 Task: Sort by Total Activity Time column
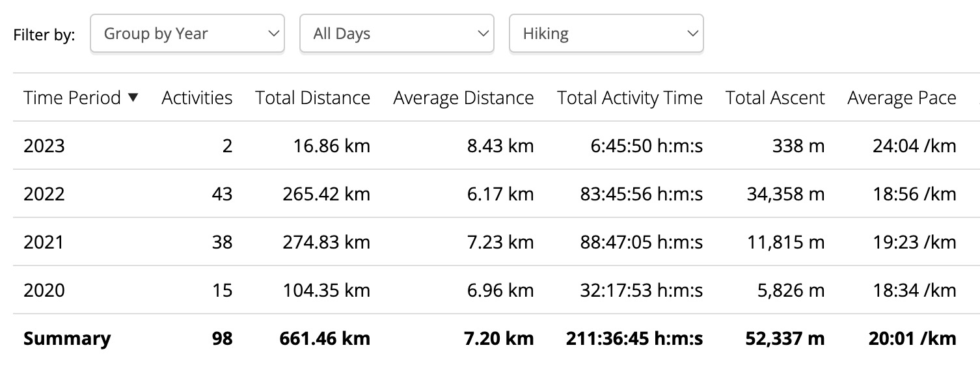[x=629, y=98]
